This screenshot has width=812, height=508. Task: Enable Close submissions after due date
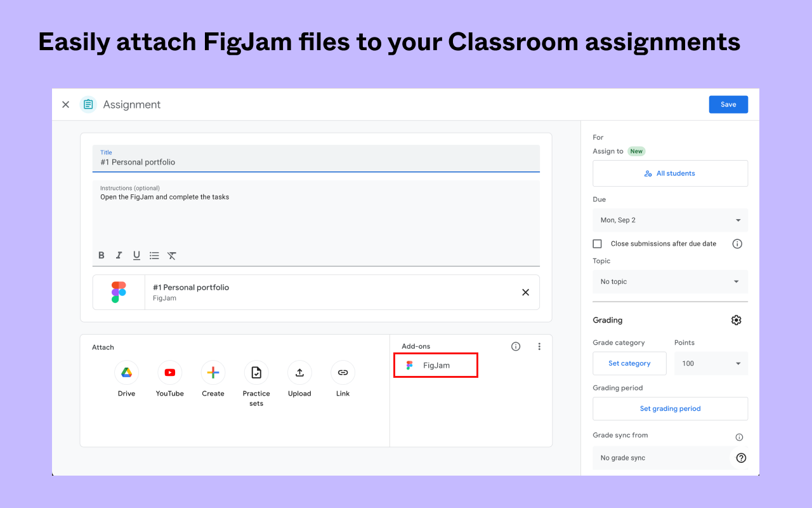click(x=597, y=244)
